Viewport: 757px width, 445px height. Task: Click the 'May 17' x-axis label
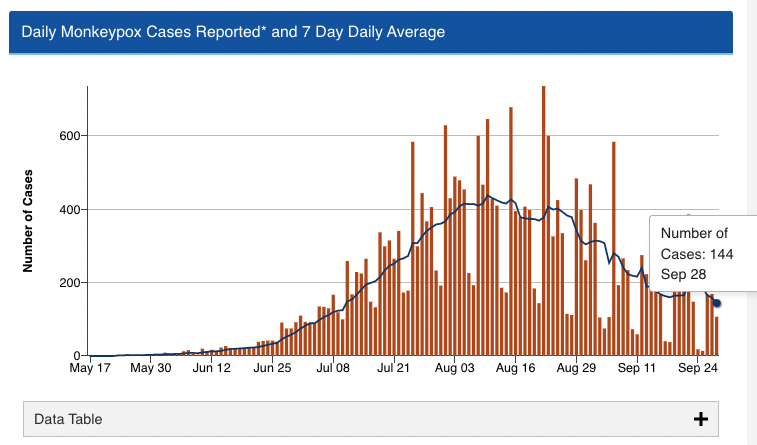(89, 367)
